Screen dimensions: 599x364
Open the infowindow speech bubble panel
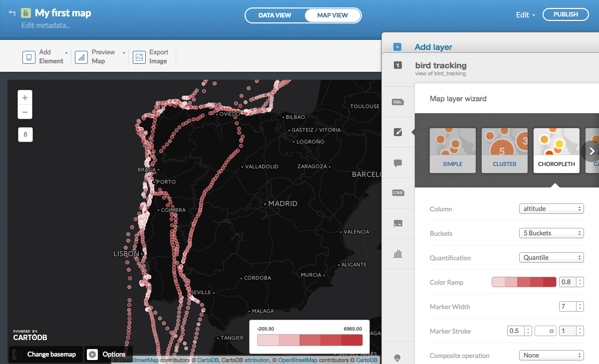coord(398,163)
